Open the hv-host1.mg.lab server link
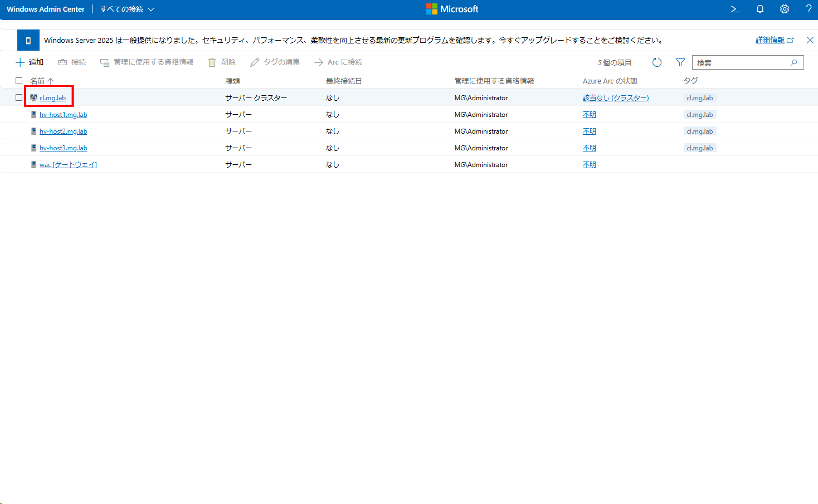The height and width of the screenshot is (504, 818). (63, 115)
